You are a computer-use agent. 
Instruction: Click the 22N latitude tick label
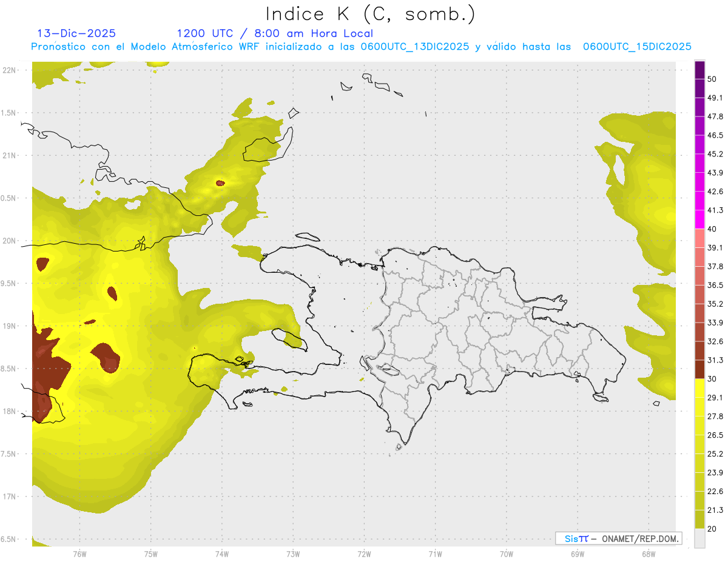point(10,70)
